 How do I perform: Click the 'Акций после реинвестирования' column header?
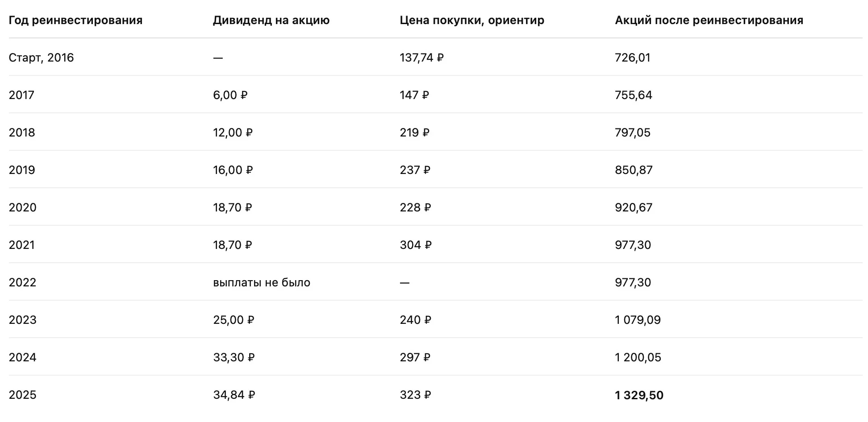tap(709, 21)
